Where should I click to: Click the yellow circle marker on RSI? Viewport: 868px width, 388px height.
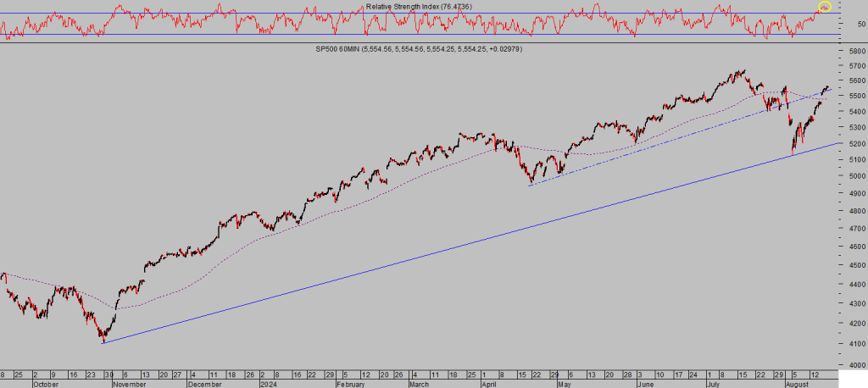tap(825, 7)
